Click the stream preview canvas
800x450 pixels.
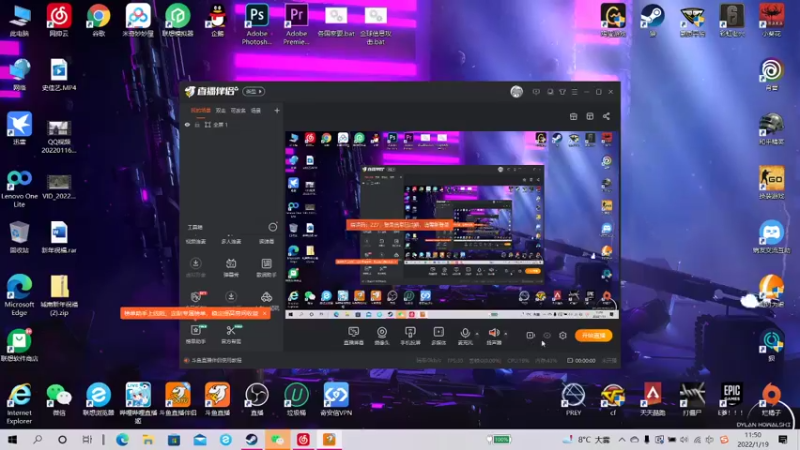452,225
